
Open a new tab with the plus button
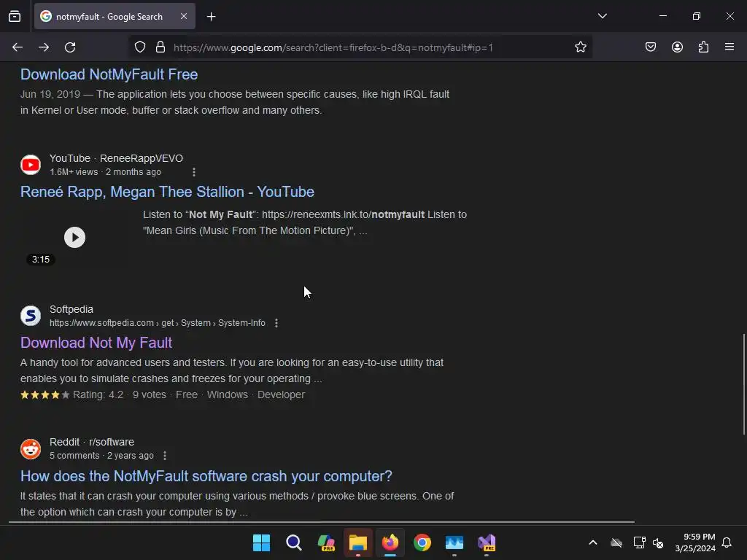click(211, 17)
